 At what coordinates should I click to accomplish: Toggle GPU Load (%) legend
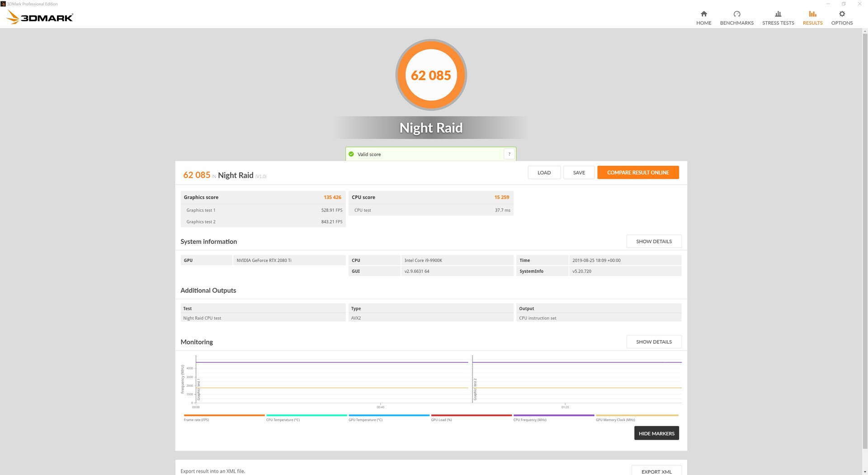[x=471, y=418]
